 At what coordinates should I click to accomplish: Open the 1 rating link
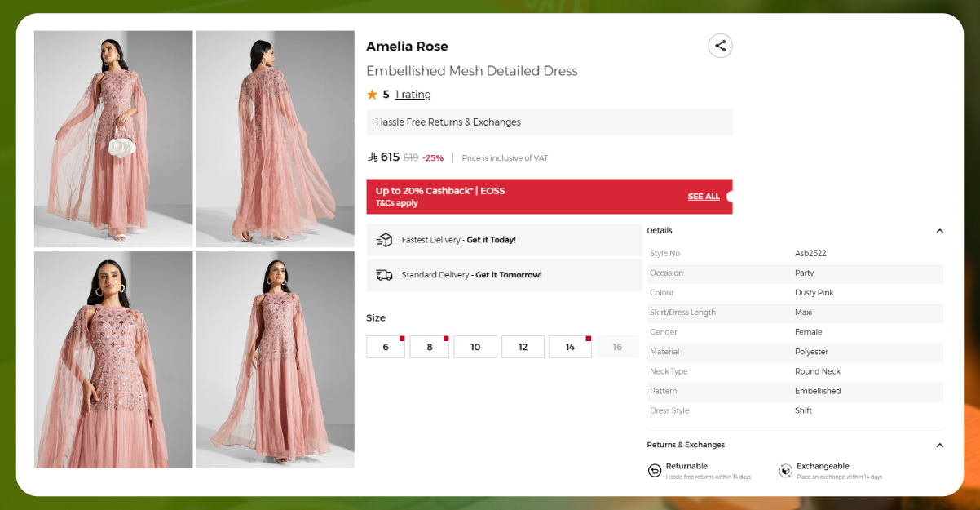[x=413, y=95]
